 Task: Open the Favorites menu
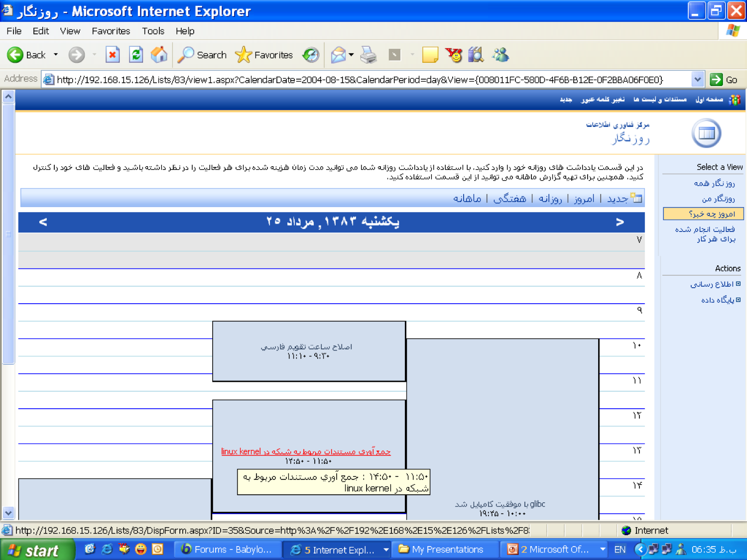pyautogui.click(x=111, y=31)
